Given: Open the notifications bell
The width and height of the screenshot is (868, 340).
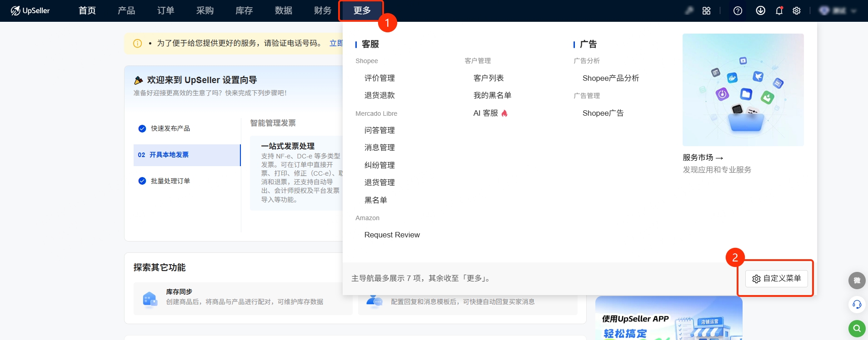Looking at the screenshot, I should tap(779, 10).
